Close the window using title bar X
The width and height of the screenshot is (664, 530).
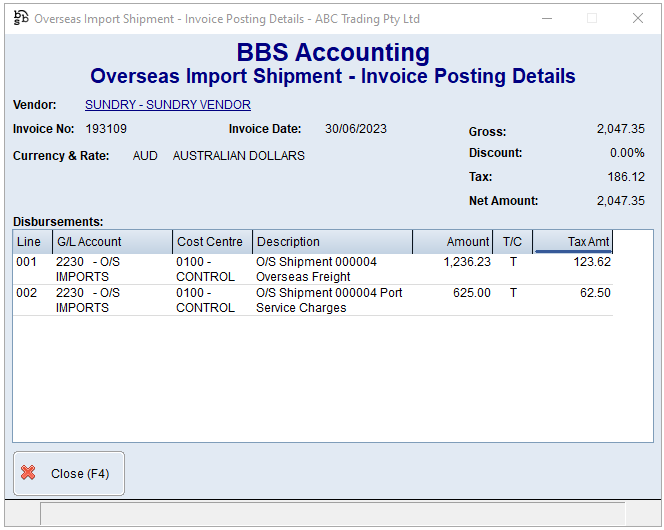point(637,18)
